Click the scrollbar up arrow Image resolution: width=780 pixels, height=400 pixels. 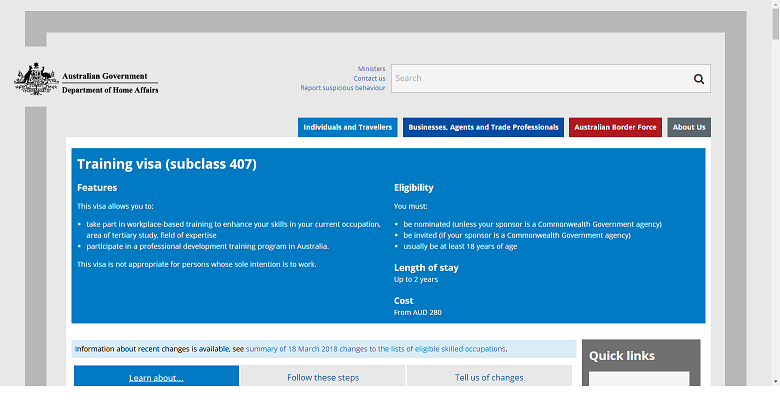coord(775,5)
